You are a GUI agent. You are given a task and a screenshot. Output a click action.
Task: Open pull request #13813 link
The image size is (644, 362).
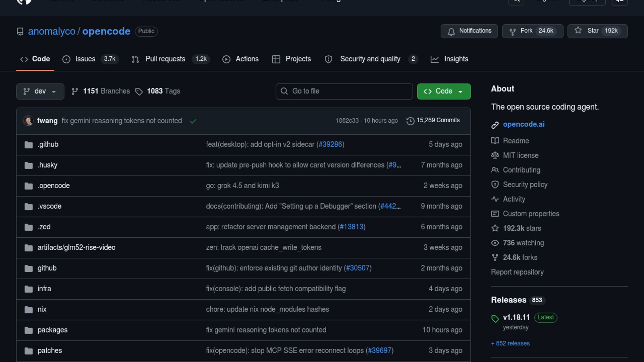352,227
